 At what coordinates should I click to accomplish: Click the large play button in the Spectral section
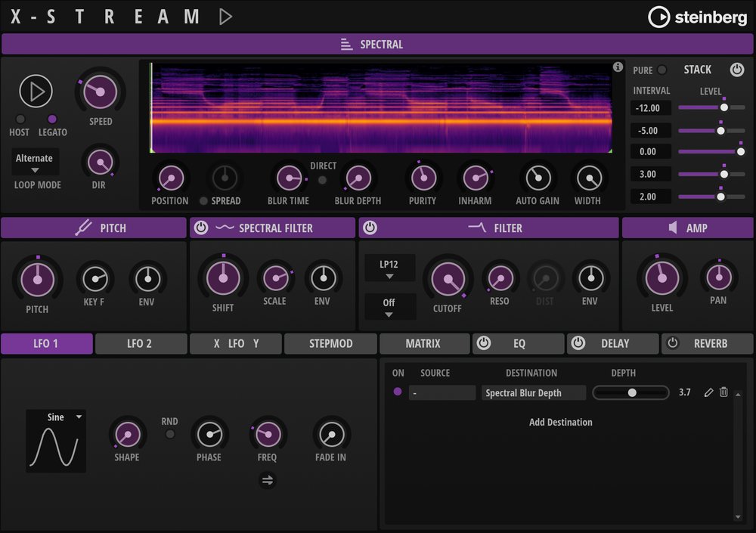pos(36,91)
